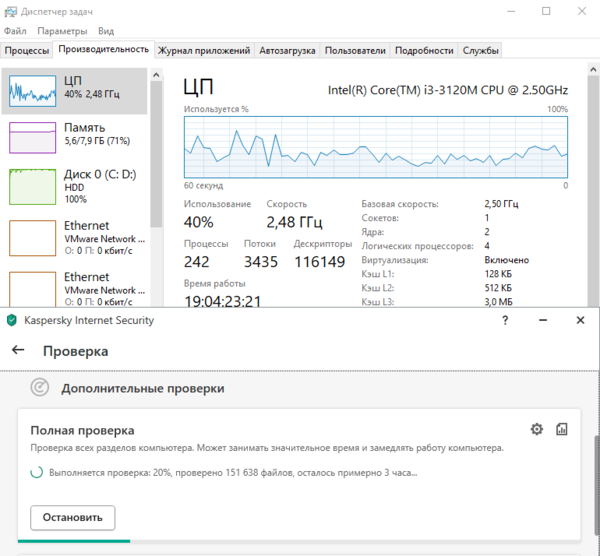600x556 pixels.
Task: Select the CPU mini-graph thumbnail
Action: click(32, 92)
